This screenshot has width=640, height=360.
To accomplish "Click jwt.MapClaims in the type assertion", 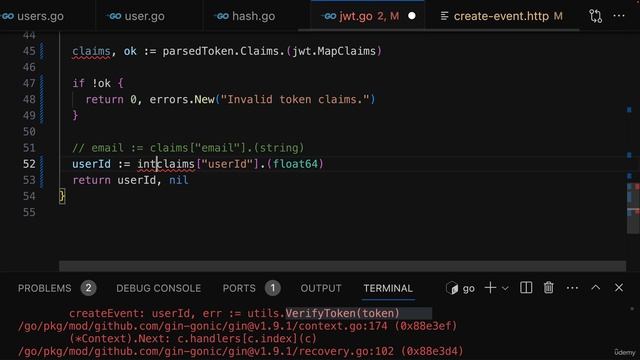I will [x=334, y=51].
